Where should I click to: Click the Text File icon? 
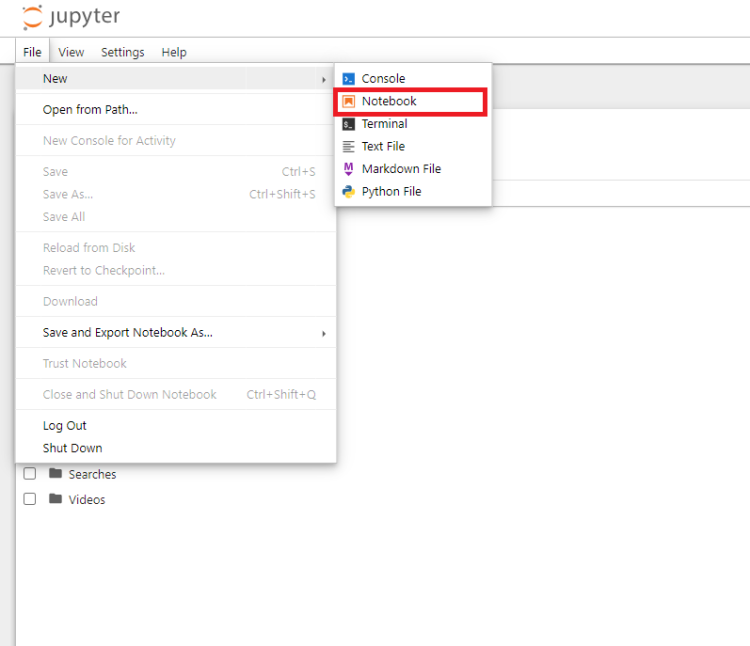(349, 146)
